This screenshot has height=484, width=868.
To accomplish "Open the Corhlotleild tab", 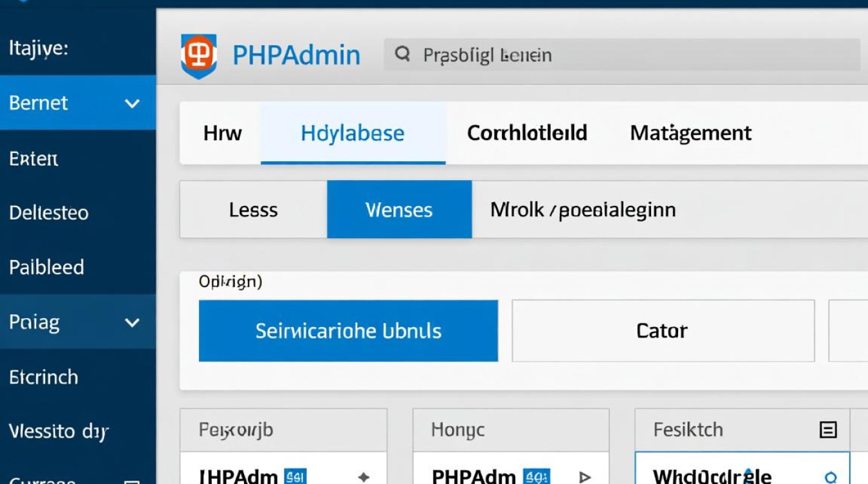I will click(x=526, y=133).
